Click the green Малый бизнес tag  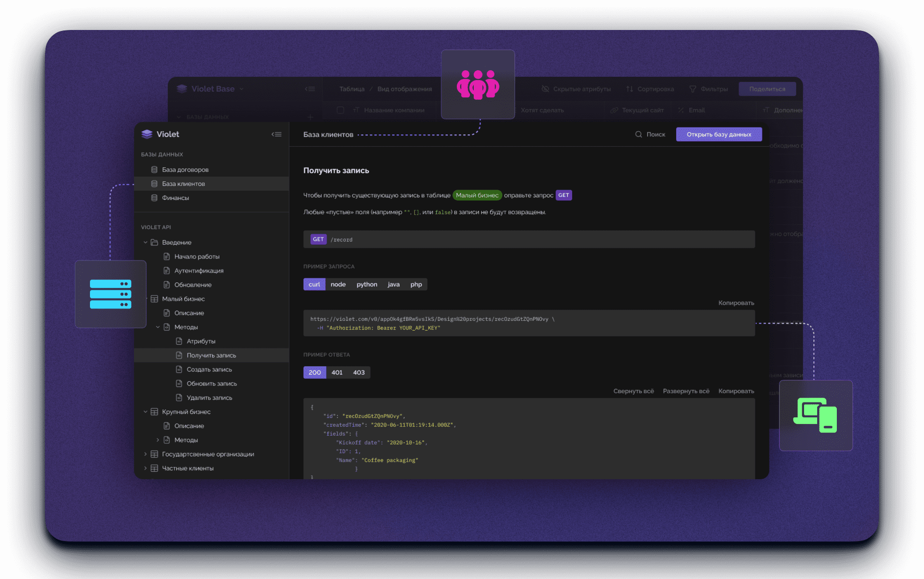(x=477, y=195)
